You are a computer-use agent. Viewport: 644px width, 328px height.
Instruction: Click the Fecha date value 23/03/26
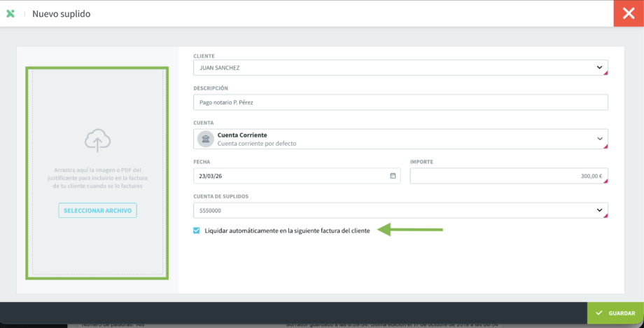pos(211,176)
